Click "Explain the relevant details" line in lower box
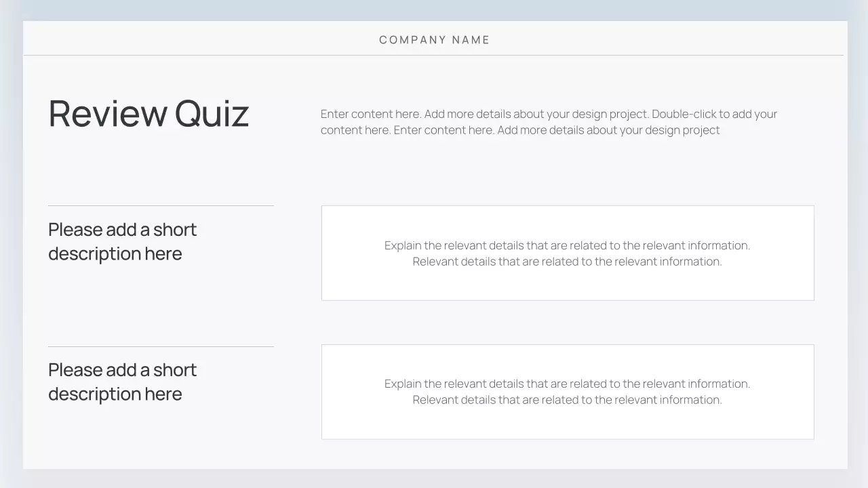The width and height of the screenshot is (868, 488). [x=567, y=384]
